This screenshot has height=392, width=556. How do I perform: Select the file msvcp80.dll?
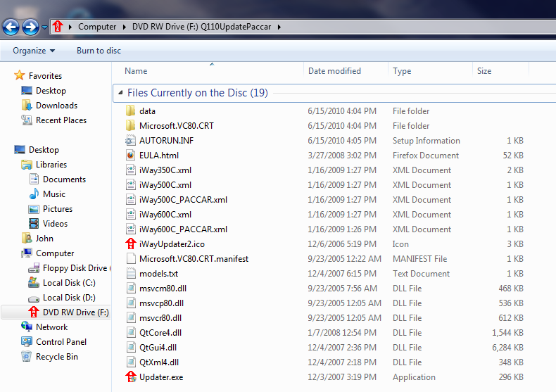click(x=161, y=303)
